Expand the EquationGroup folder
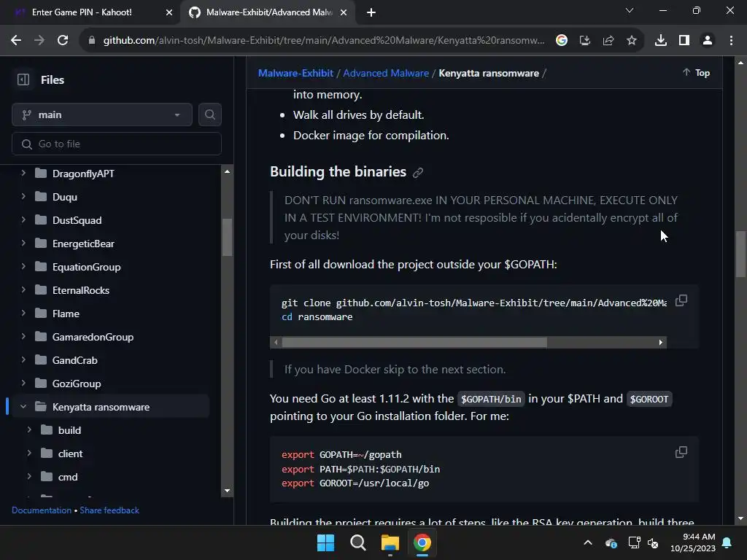This screenshot has width=747, height=560. tap(23, 267)
